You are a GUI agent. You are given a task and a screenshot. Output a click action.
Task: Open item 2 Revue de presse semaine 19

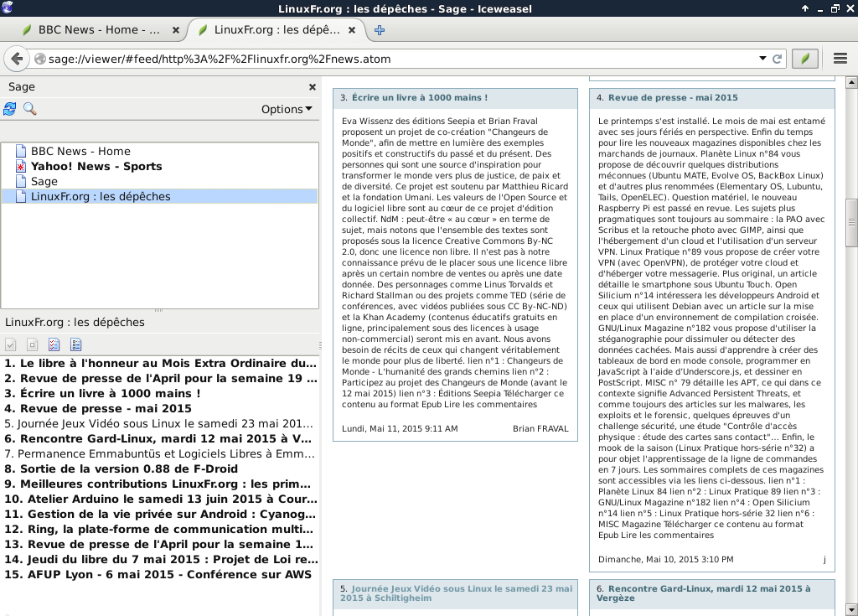pos(160,378)
